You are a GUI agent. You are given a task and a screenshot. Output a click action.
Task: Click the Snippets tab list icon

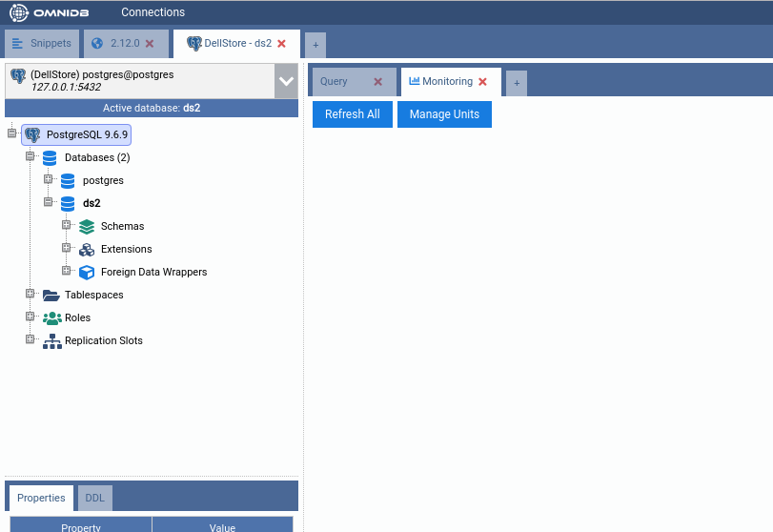point(17,44)
